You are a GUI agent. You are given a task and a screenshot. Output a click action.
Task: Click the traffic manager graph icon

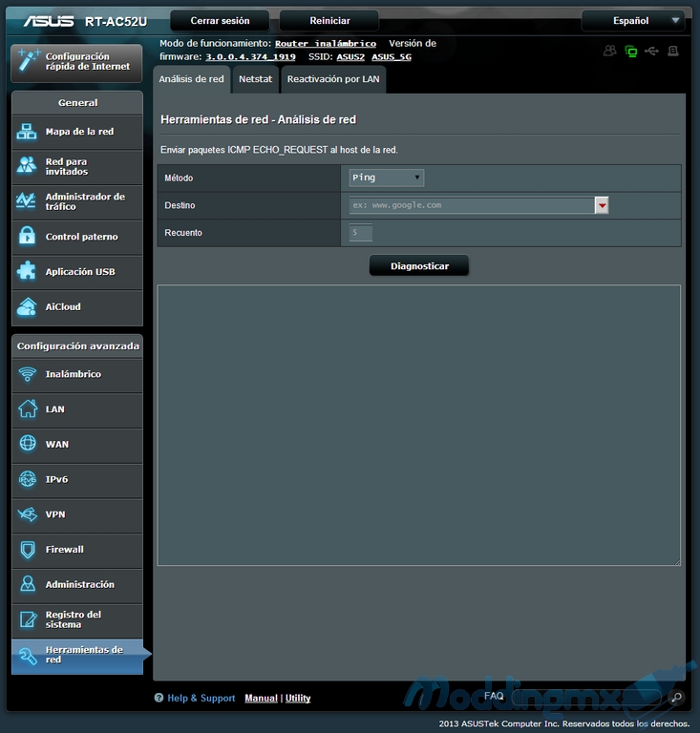(26, 201)
